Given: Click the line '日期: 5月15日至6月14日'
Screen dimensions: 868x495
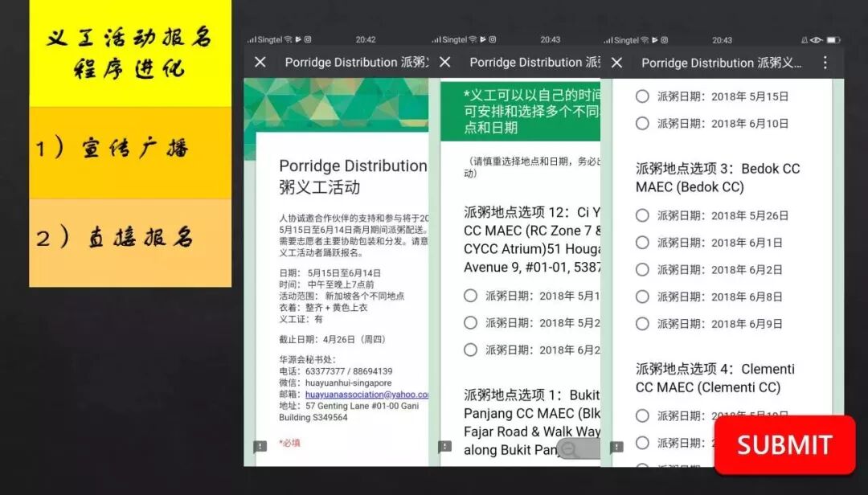Looking at the screenshot, I should pyautogui.click(x=330, y=273).
